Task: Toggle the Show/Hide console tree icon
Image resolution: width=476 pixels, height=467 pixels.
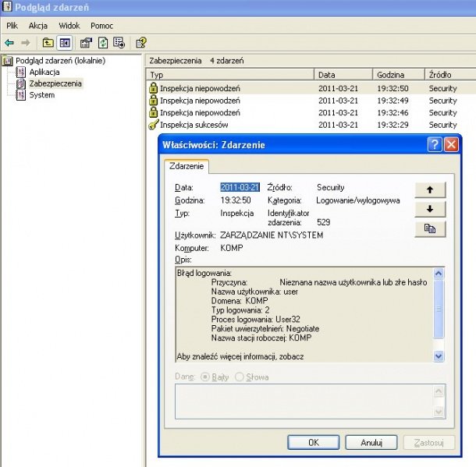Action: pos(65,42)
